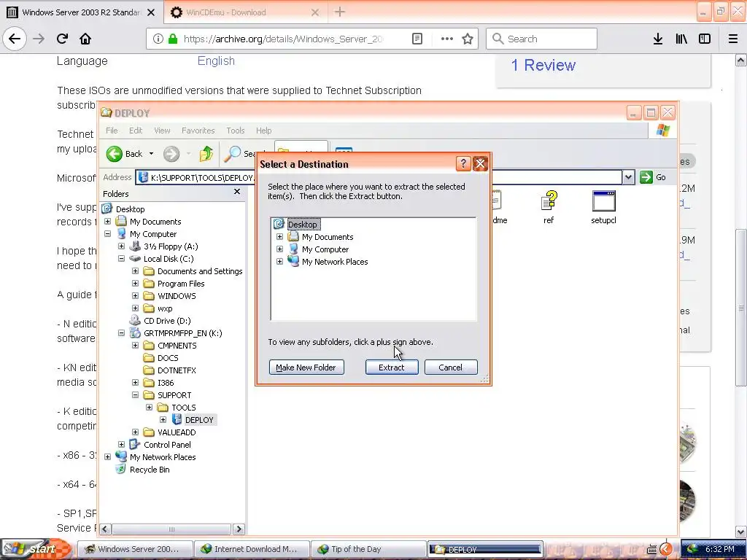
Task: Click help question mark in dialog
Action: (x=463, y=164)
